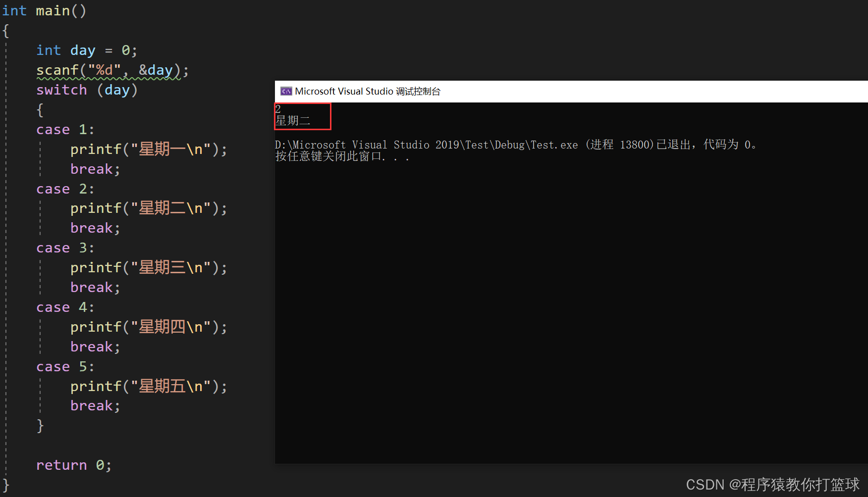Click the debug console window icon

pos(286,91)
